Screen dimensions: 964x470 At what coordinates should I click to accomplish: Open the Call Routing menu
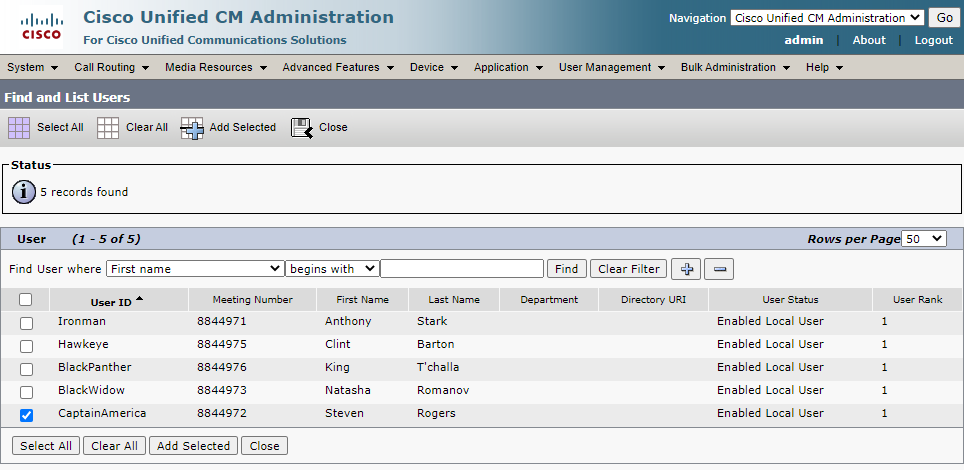pos(111,67)
